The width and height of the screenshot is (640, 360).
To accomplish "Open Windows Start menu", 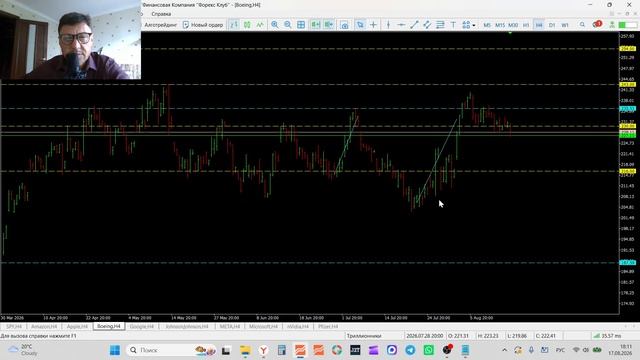I will 115,350.
